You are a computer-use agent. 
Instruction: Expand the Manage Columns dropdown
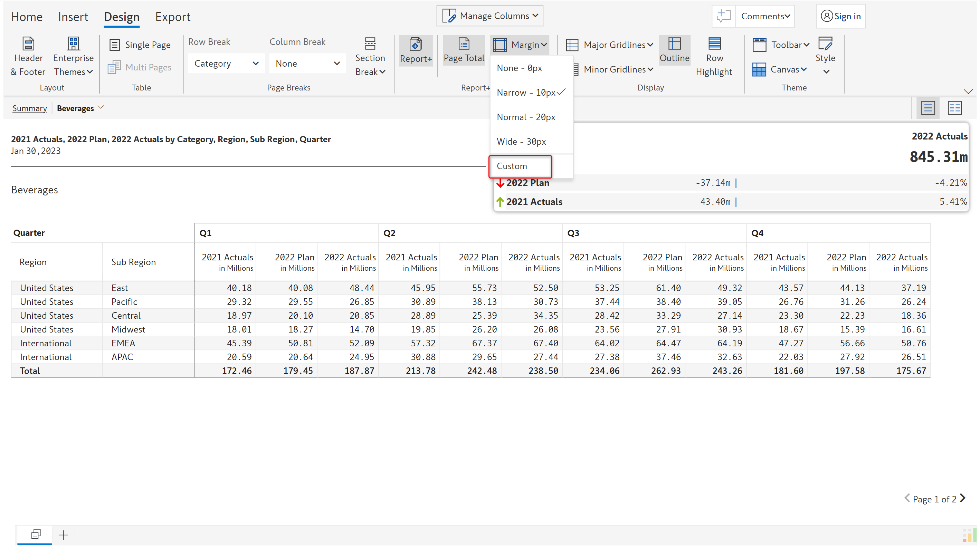tap(490, 16)
